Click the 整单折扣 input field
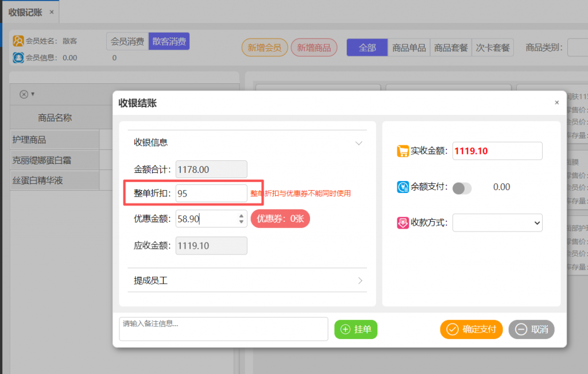Viewport: 588px width, 374px height. click(x=211, y=194)
